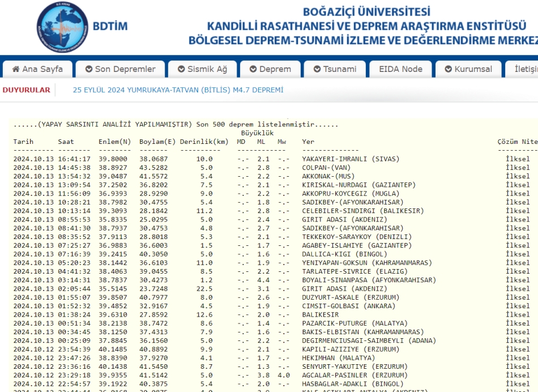The image size is (538, 392).
Task: Click the BOYALI-SINANPASA (AFYONKARAHISAR) location entry
Action: coord(369,280)
